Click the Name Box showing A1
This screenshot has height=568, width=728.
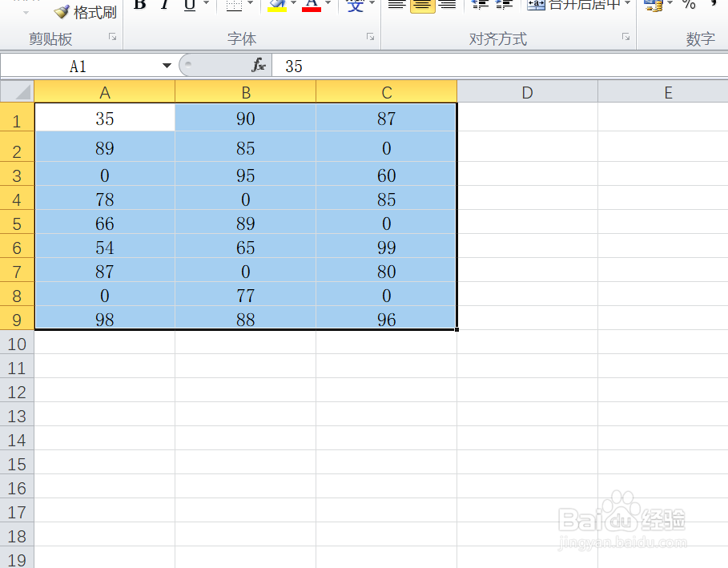79,66
